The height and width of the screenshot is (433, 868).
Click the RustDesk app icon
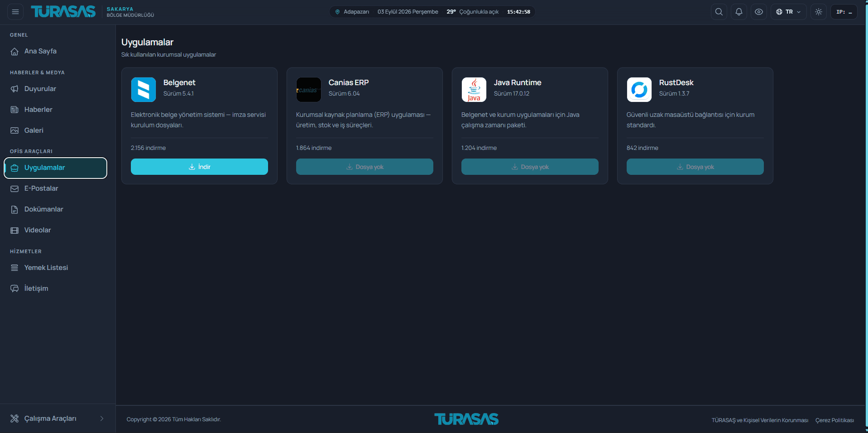tap(639, 90)
